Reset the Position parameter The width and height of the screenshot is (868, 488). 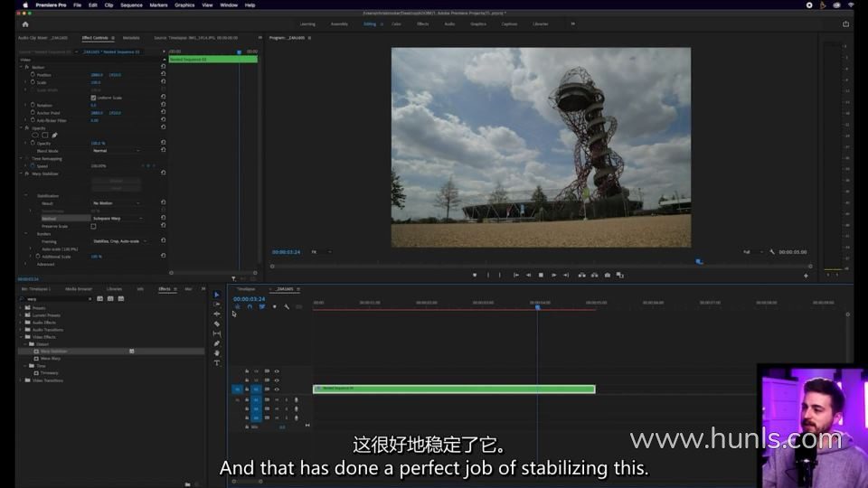163,74
